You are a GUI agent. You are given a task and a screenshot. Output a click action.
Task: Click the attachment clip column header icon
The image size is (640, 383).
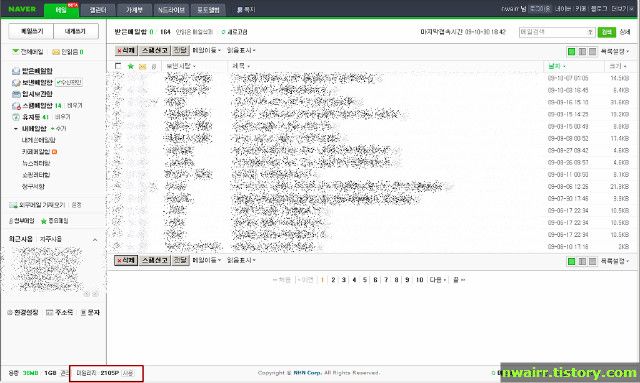154,66
